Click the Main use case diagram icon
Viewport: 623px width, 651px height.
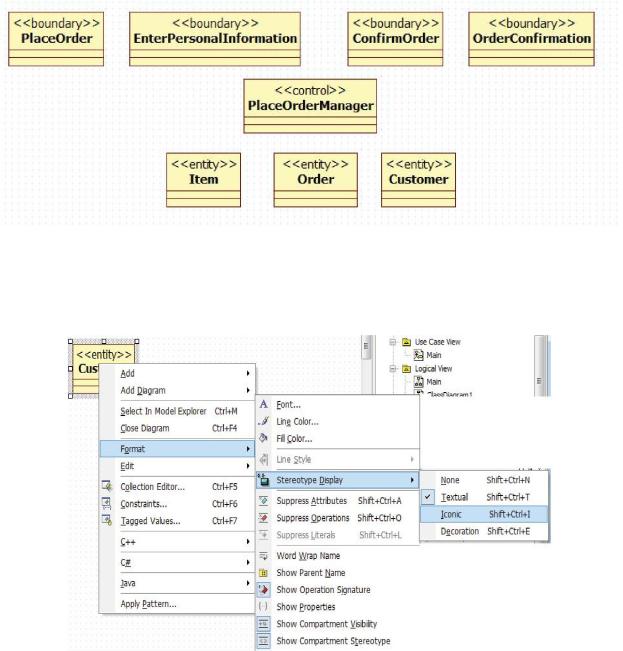(x=419, y=355)
